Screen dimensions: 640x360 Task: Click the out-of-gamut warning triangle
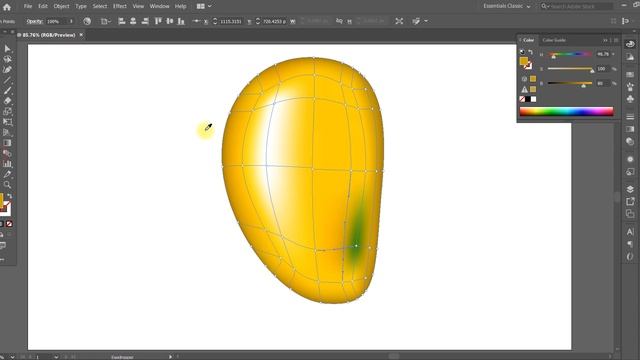[524, 89]
